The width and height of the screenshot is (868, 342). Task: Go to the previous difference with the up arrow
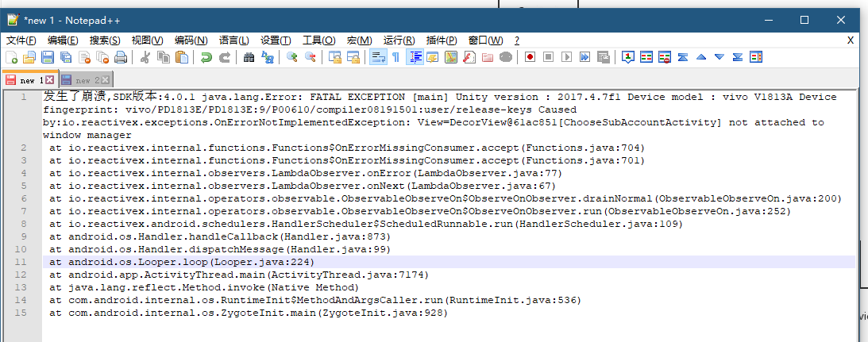(700, 57)
